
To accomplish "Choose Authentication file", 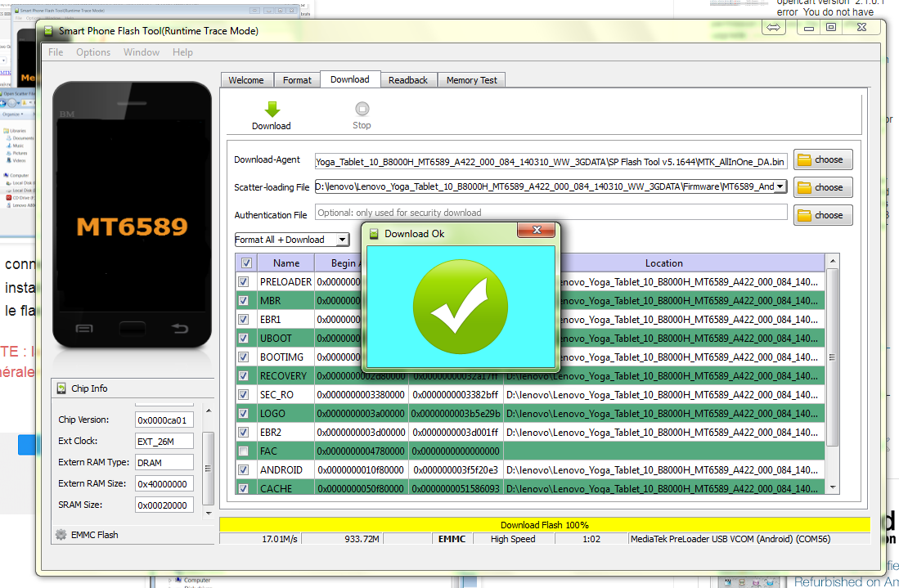I will (823, 215).
